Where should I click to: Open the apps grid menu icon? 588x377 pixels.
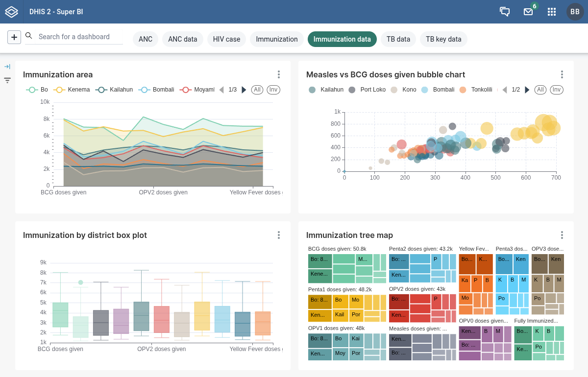552,12
